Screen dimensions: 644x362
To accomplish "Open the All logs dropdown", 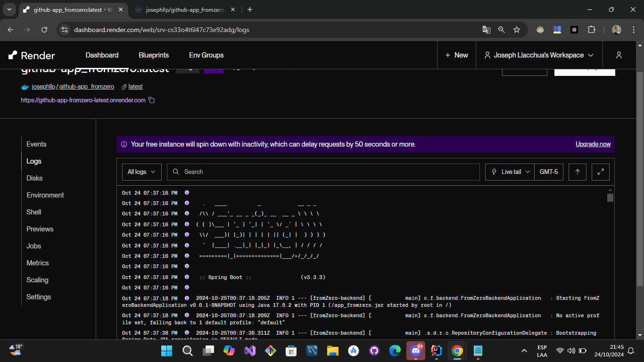I will point(141,172).
